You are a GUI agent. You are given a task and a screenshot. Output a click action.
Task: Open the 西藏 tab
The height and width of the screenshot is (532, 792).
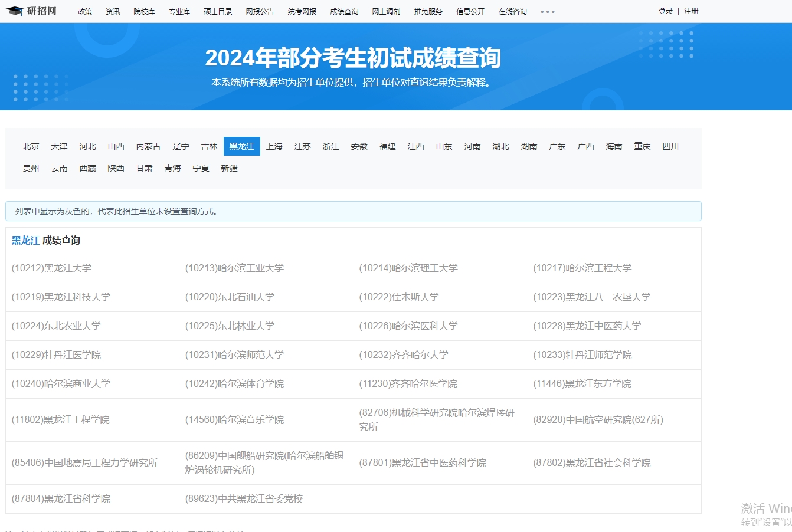[88, 168]
